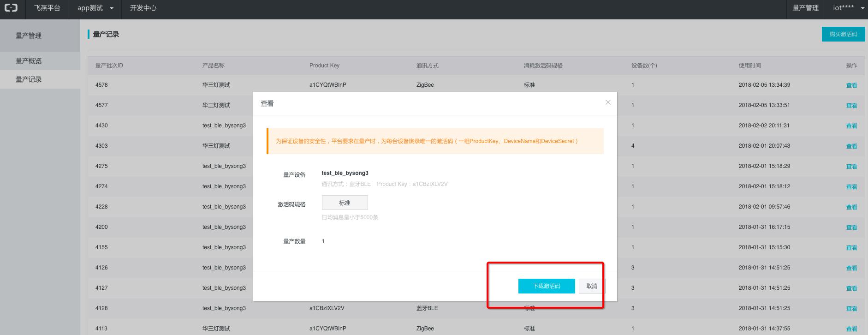Click 取消 button in dialog
This screenshot has width=868, height=335.
point(592,286)
